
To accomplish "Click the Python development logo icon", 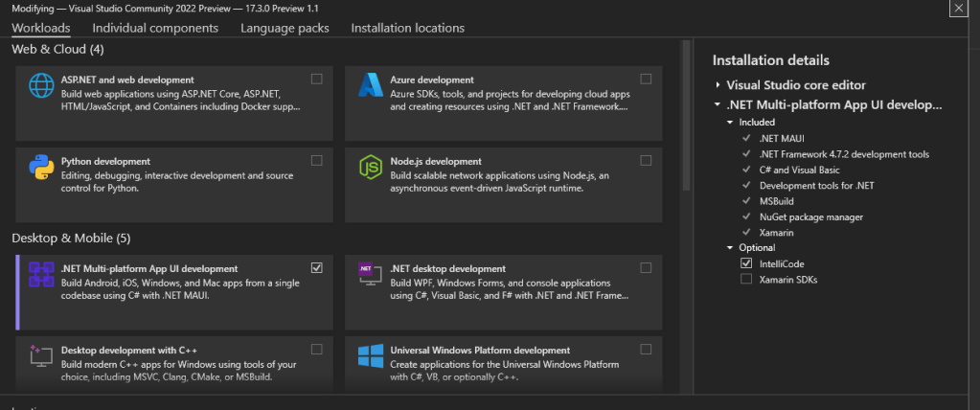I will click(x=41, y=169).
